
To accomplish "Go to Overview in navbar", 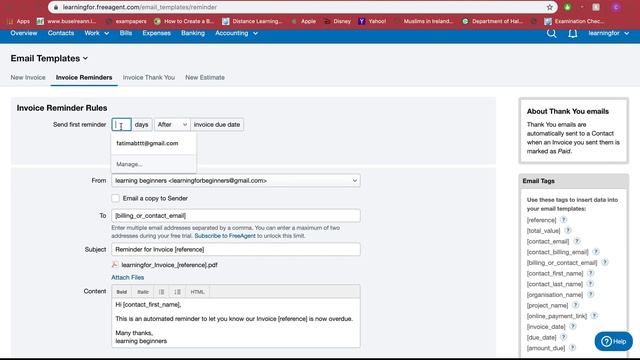I will pos(24,33).
